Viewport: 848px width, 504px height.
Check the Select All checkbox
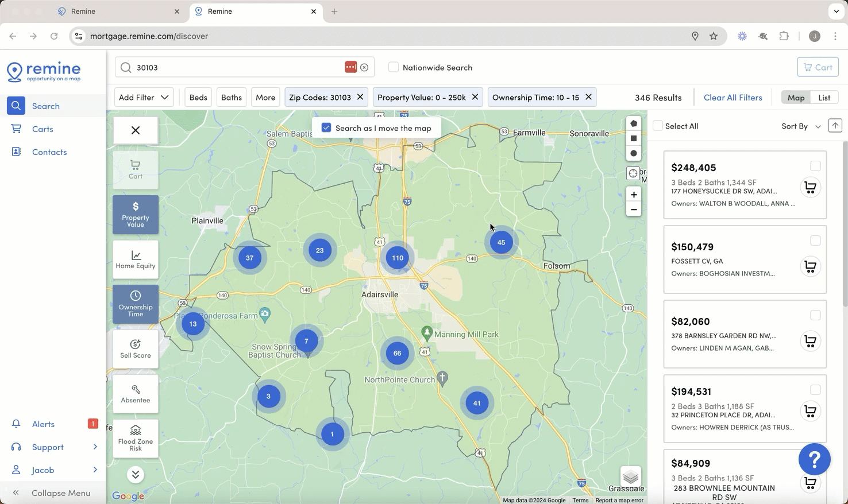[658, 126]
